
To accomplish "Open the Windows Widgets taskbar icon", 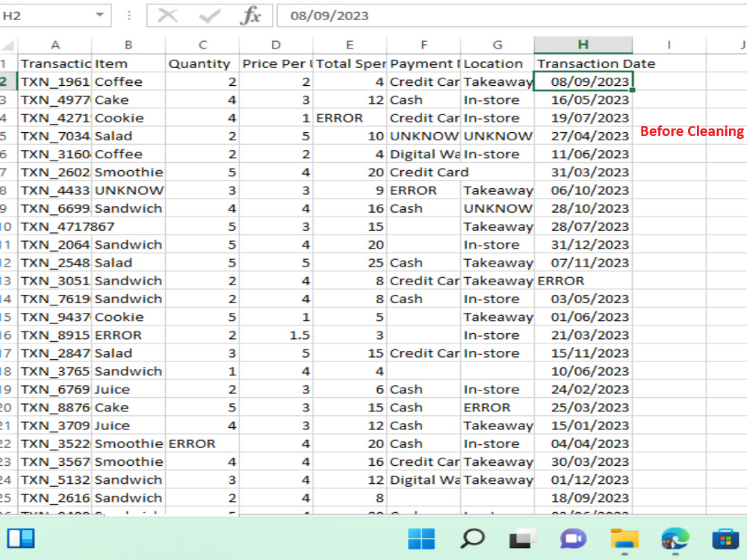I will coord(21,538).
